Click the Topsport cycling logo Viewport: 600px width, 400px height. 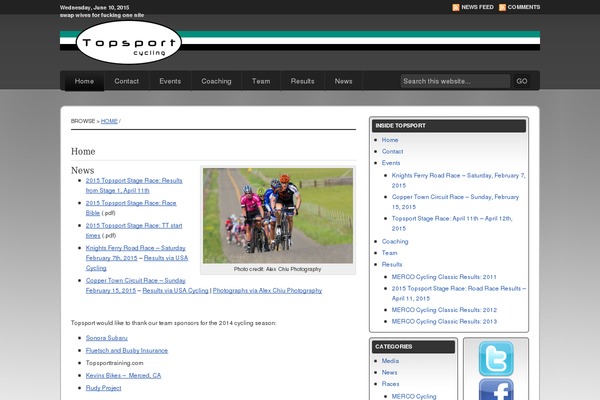pos(129,42)
